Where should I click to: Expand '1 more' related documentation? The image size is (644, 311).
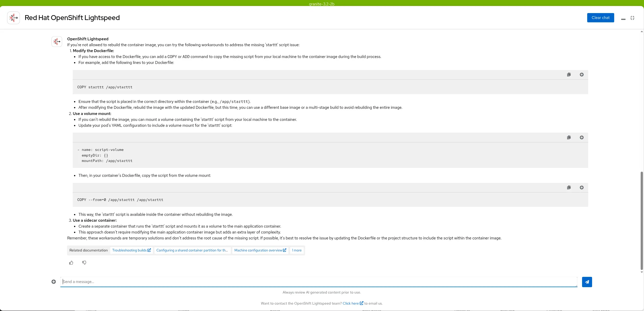[297, 250]
